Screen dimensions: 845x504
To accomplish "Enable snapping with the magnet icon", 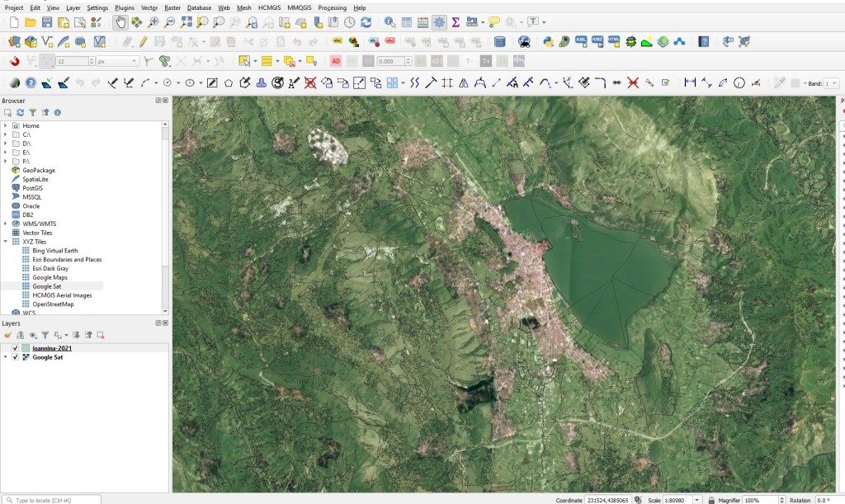I will pos(15,61).
